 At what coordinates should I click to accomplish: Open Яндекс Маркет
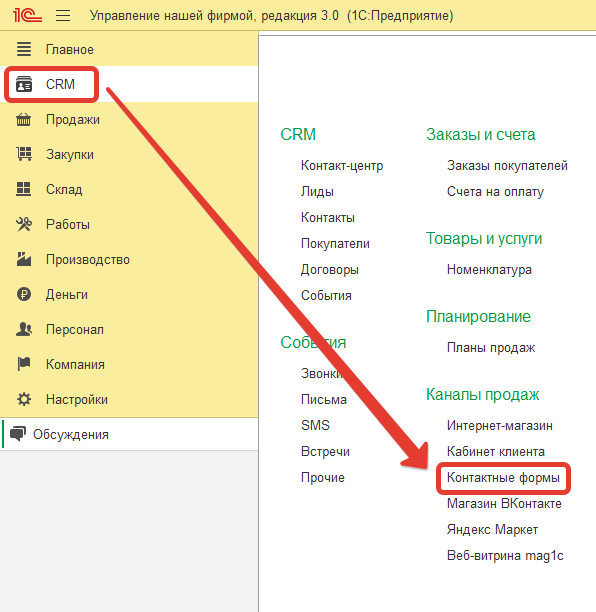click(493, 530)
